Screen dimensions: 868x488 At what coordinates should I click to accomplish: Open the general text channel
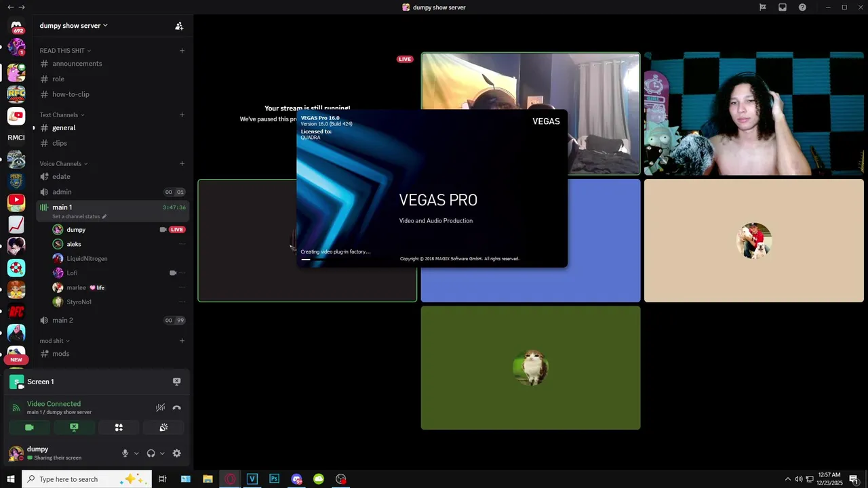pos(112,127)
